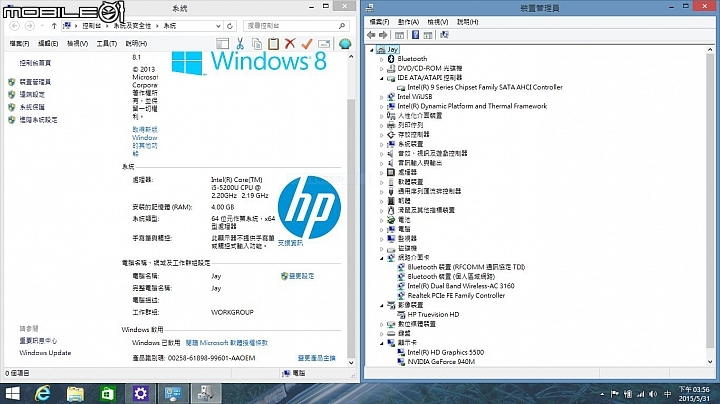The height and width of the screenshot is (404, 720).
Task: Click the Paste clipboard icon in System window
Action: pyautogui.click(x=274, y=44)
